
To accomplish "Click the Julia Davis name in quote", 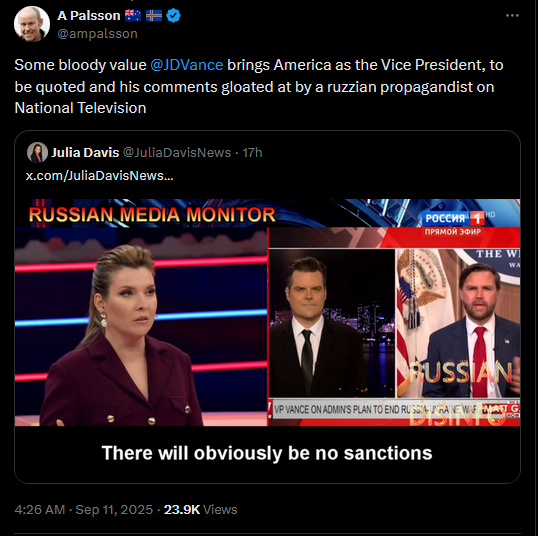I will click(85, 152).
